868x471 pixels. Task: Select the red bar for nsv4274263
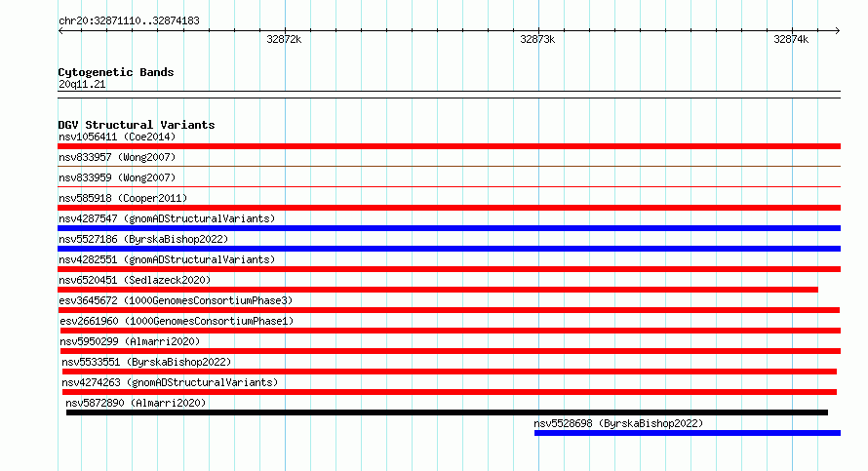[x=449, y=392]
